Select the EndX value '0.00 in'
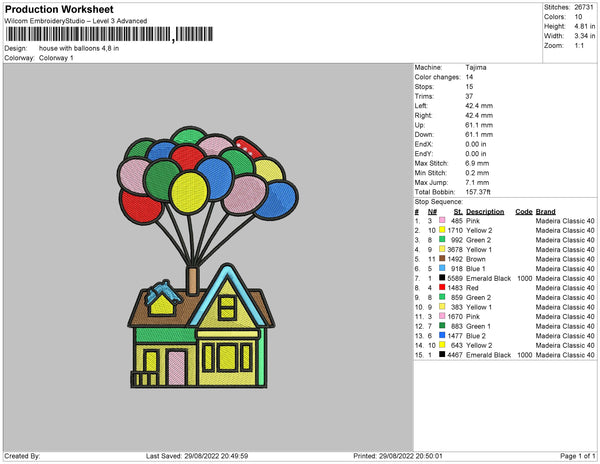Image resolution: width=600 pixels, height=464 pixels. (476, 144)
